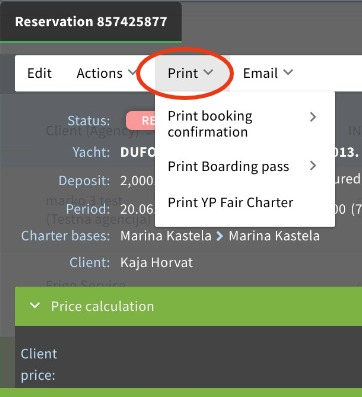Click client name Kaja Horvat
The image size is (362, 397).
coord(156,263)
